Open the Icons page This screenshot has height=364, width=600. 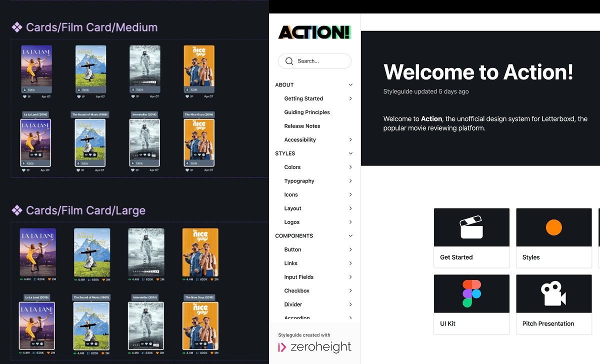[291, 194]
